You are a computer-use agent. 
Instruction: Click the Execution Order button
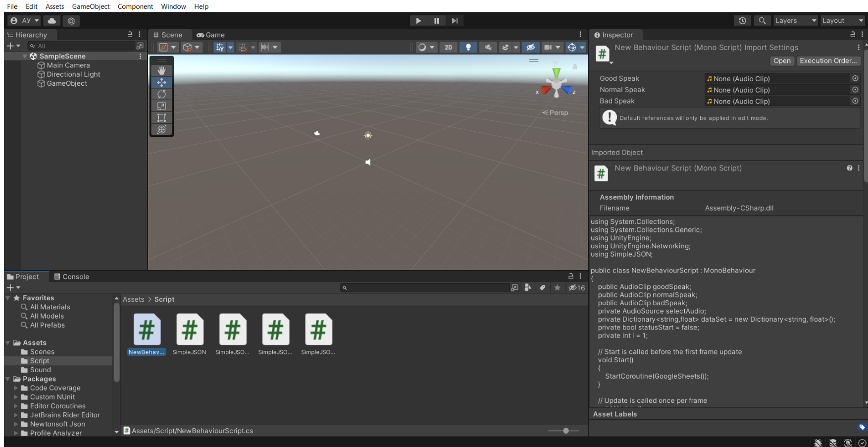click(828, 61)
